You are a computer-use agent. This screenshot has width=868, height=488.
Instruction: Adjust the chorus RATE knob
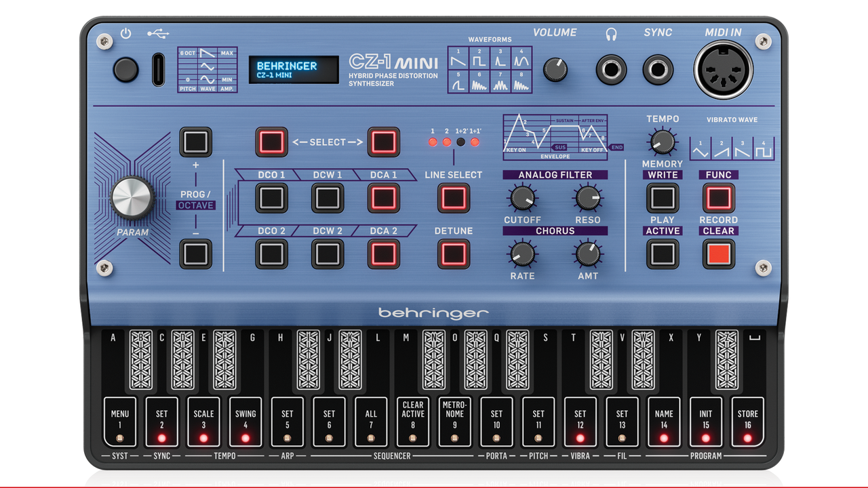click(x=521, y=253)
